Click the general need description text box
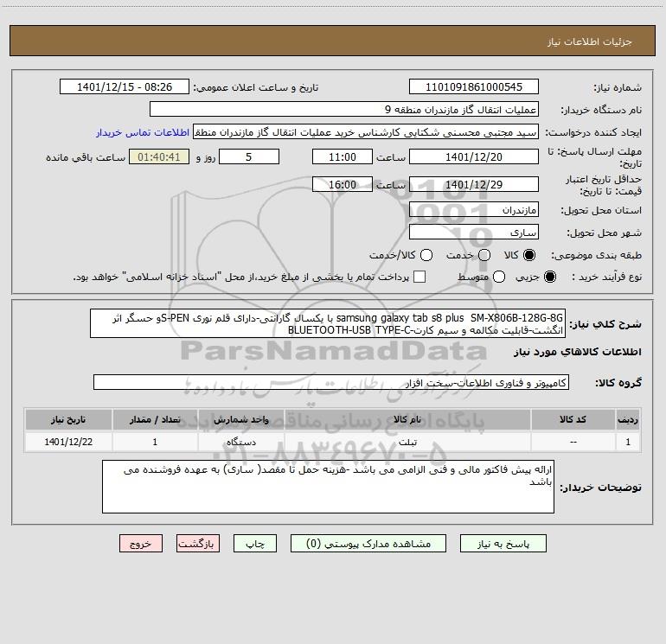The width and height of the screenshot is (666, 644). (x=328, y=324)
